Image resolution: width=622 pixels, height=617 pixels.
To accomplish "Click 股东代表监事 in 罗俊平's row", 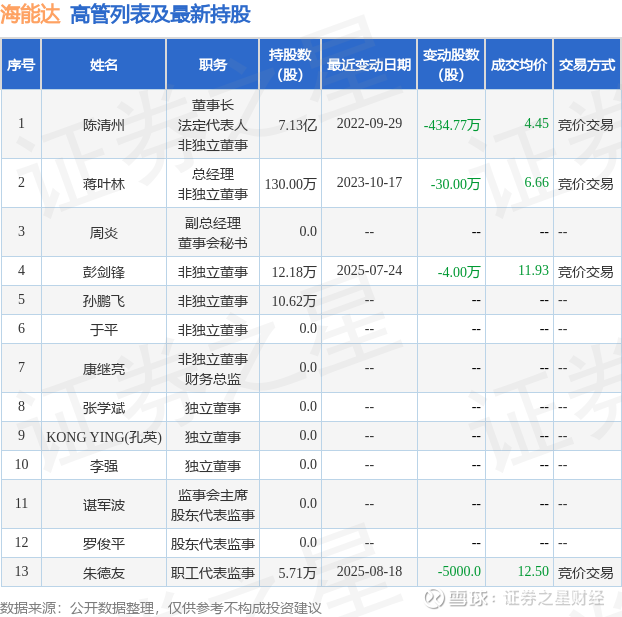I will pos(213,543).
